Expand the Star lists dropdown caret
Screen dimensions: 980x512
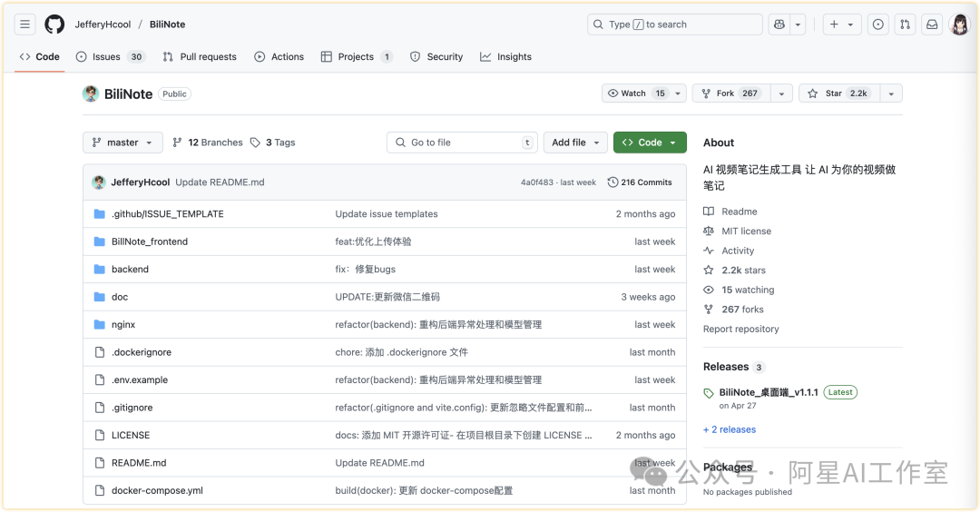(891, 94)
